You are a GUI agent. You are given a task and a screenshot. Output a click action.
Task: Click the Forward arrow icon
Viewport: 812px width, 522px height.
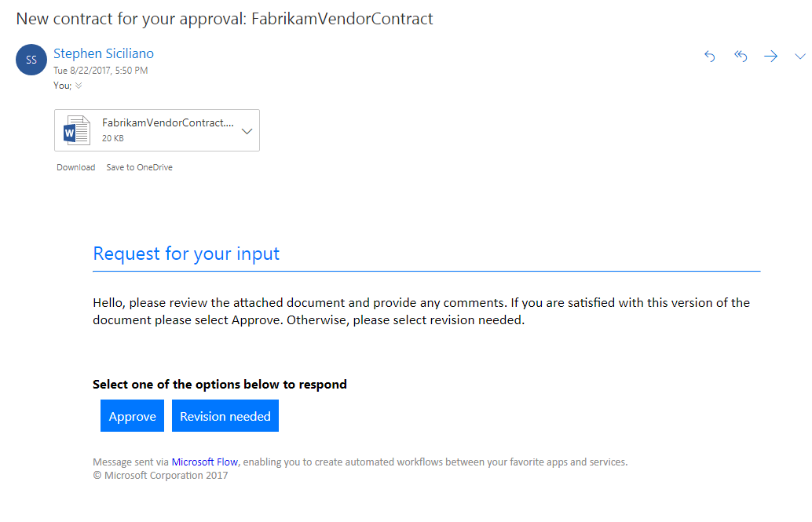[771, 57]
